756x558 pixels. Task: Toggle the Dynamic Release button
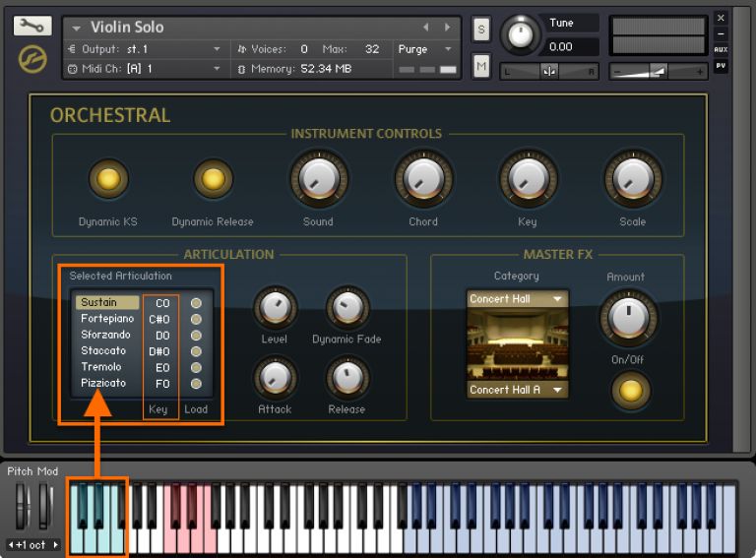(213, 179)
